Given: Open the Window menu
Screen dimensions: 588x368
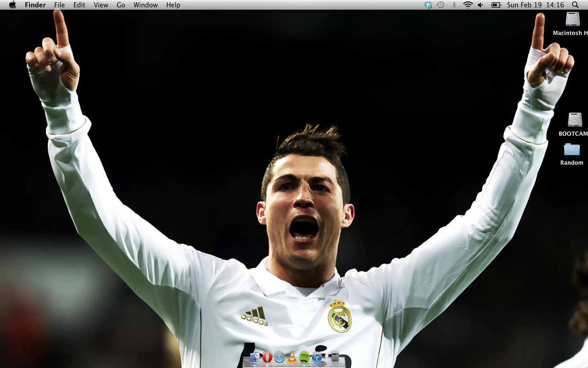Looking at the screenshot, I should click(x=146, y=5).
